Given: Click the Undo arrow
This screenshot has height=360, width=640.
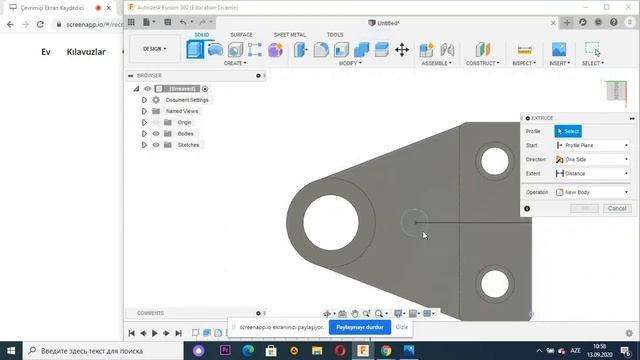Looking at the screenshot, I should [183, 22].
